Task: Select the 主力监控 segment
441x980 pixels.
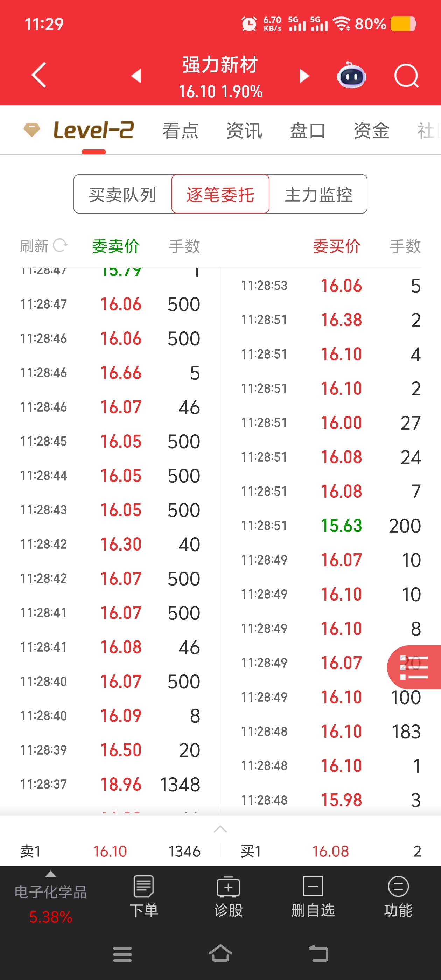Action: pos(318,194)
